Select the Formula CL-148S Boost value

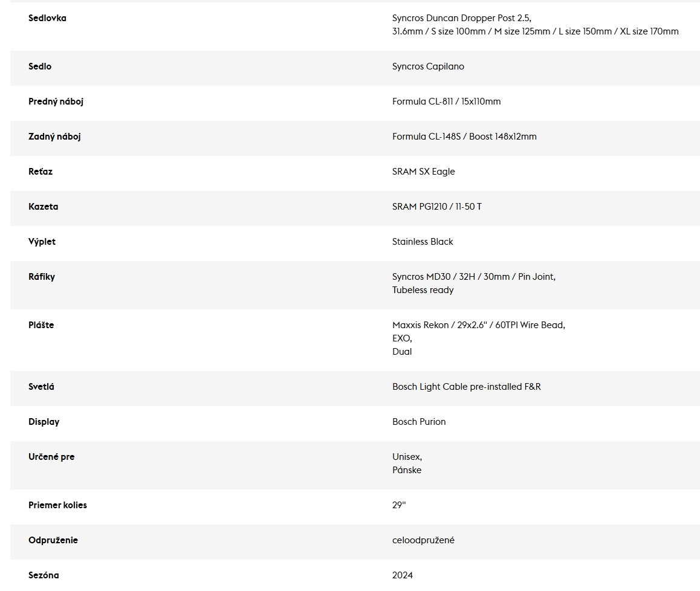tap(464, 137)
